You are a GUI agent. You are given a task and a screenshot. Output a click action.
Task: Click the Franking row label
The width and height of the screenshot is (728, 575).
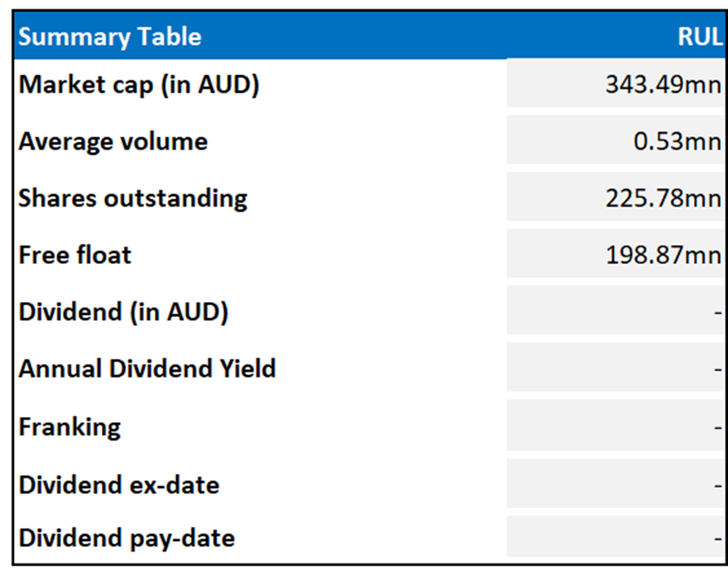click(70, 427)
